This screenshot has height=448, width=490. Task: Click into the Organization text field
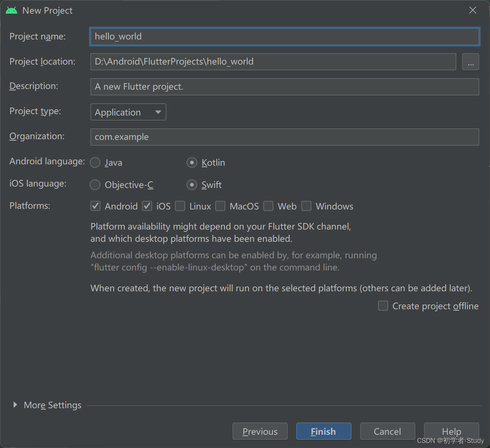(x=285, y=137)
